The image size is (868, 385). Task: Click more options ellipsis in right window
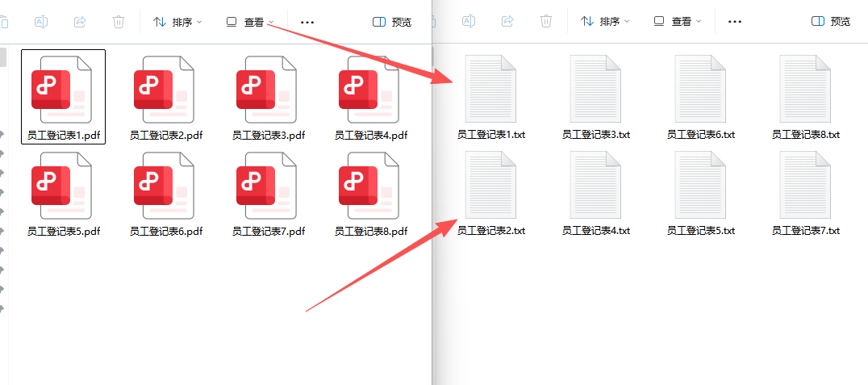735,22
